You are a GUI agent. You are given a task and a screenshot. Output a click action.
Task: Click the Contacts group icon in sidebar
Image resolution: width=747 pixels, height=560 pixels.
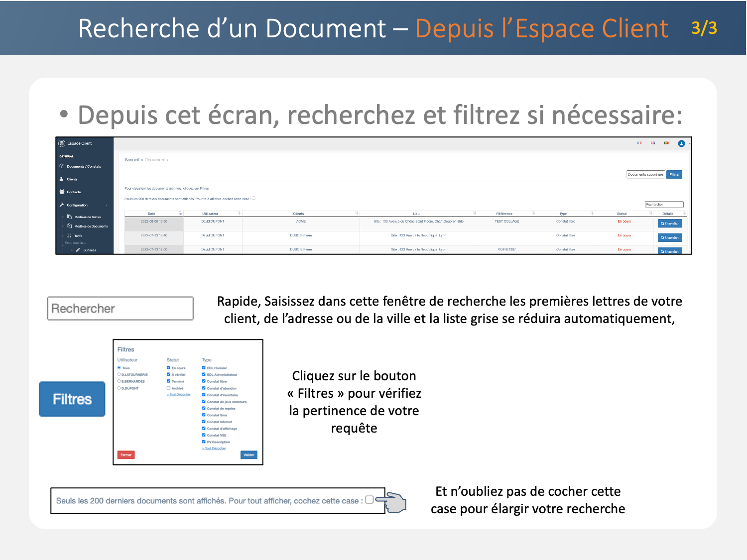click(x=62, y=192)
